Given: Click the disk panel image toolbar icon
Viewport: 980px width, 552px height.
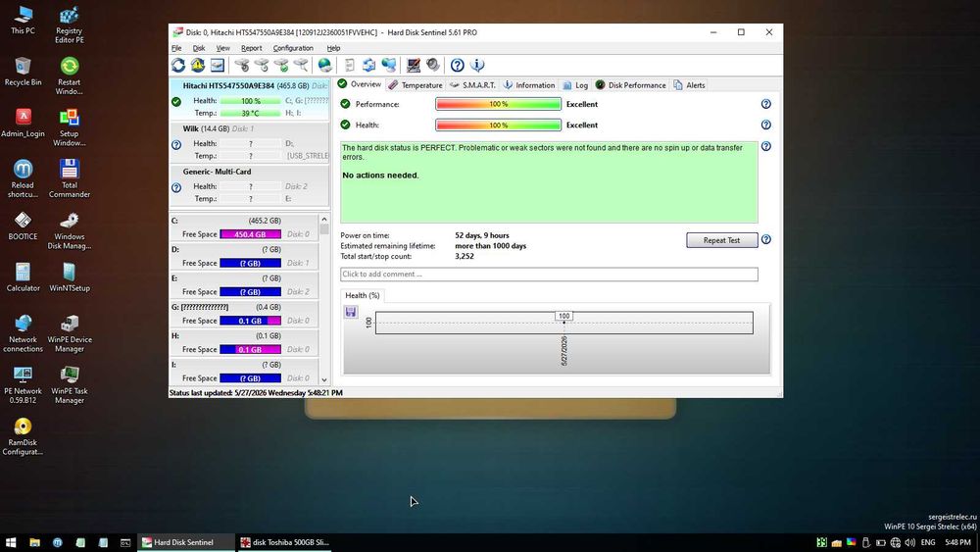Looking at the screenshot, I should (217, 65).
